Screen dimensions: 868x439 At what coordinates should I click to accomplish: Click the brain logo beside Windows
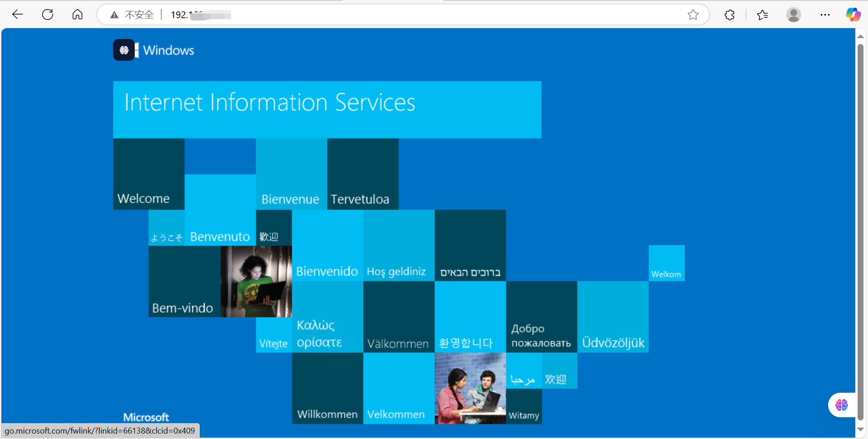click(x=124, y=50)
